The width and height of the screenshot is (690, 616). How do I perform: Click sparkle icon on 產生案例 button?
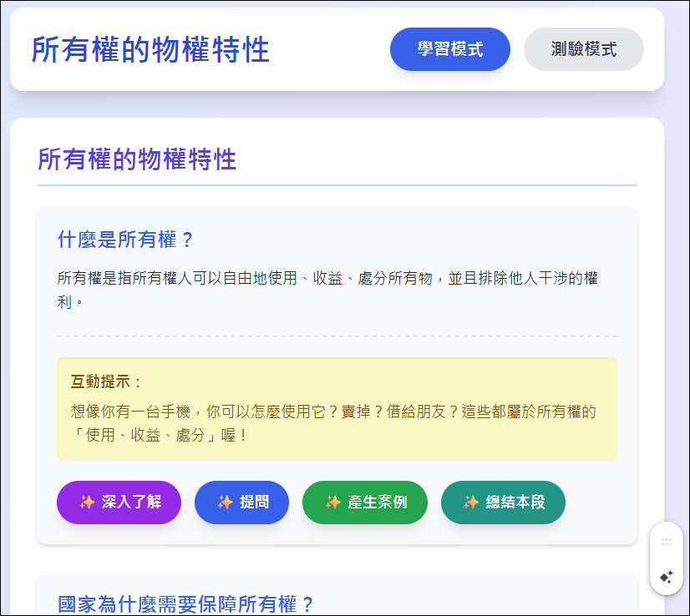coord(332,502)
